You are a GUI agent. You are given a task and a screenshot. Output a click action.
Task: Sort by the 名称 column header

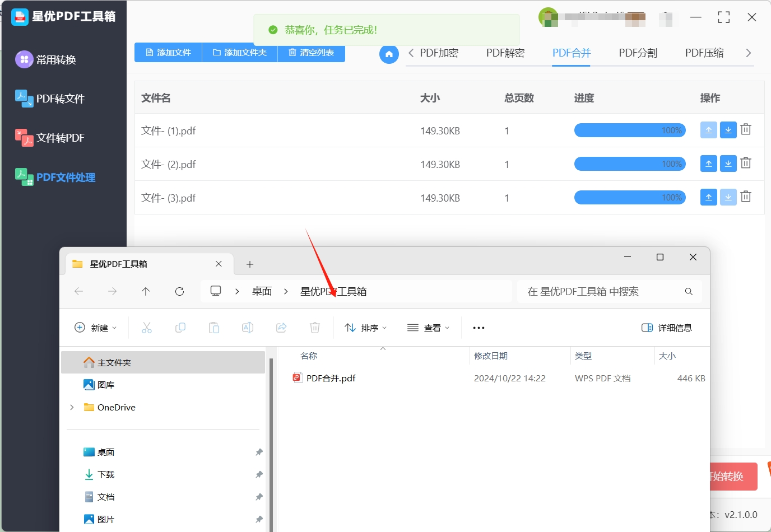(309, 356)
